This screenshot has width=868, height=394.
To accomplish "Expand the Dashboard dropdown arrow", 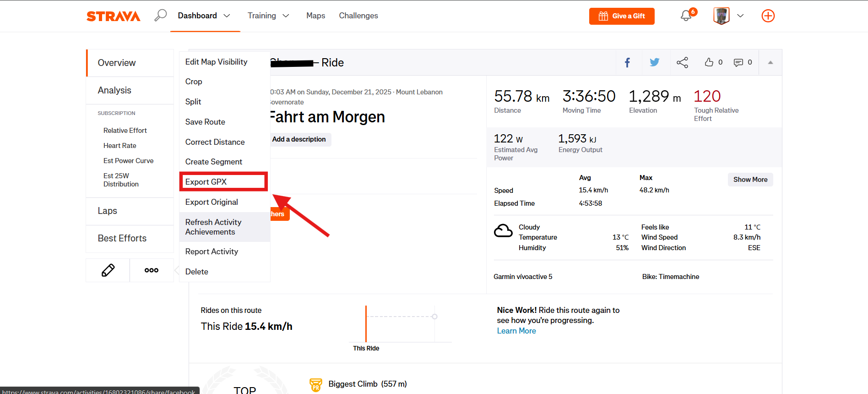I will click(227, 16).
